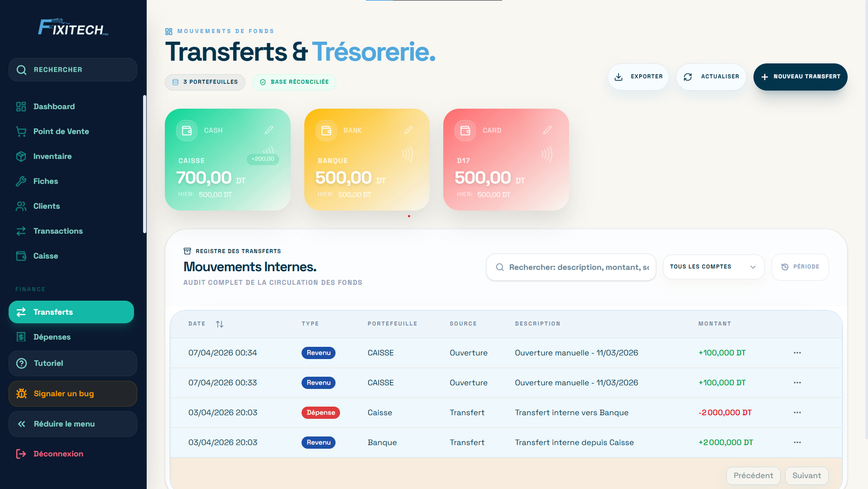Click the edit pencil on CASH card

coord(269,130)
